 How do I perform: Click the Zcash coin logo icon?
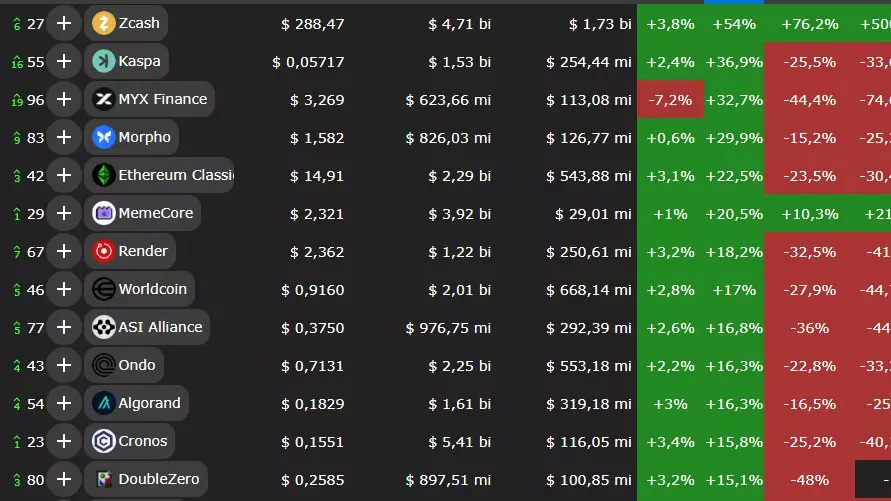103,23
